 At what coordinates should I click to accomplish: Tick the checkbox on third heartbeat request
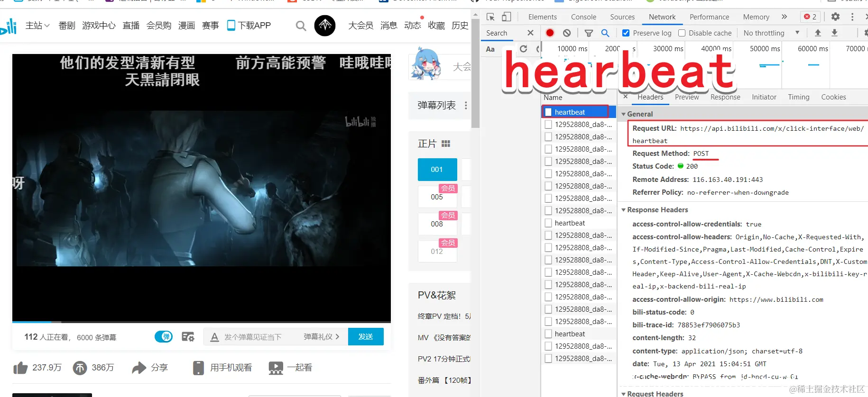pyautogui.click(x=548, y=334)
